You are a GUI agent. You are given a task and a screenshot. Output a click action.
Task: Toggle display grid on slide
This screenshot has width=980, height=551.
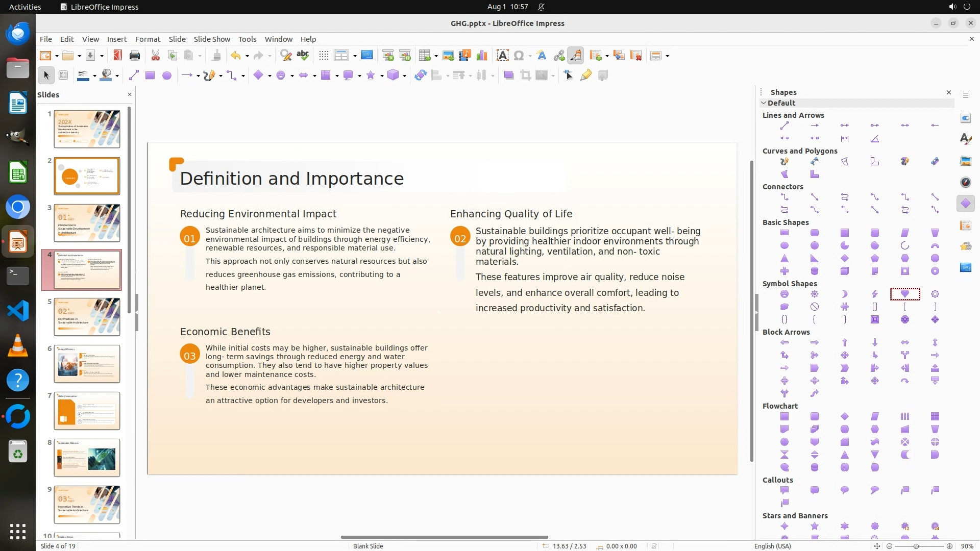324,56
